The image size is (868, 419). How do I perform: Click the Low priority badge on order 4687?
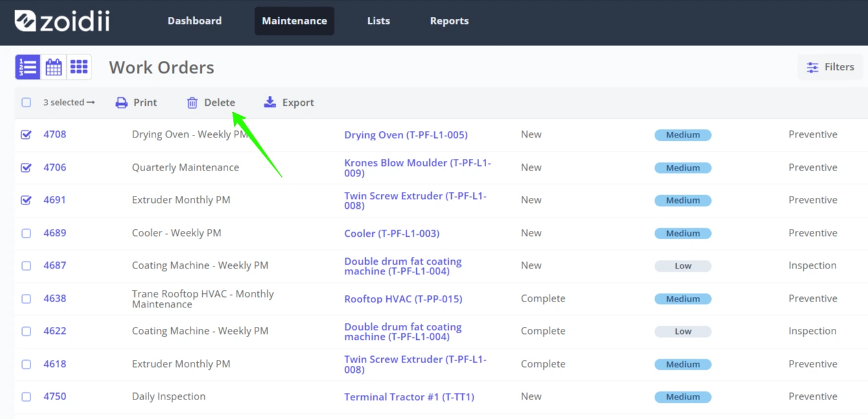click(x=683, y=266)
